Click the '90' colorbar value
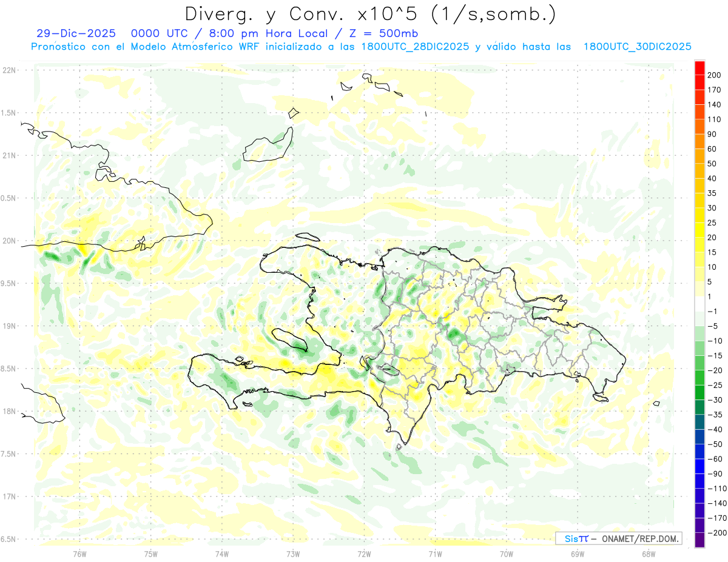Viewport: 728px width, 562px height. click(712, 134)
